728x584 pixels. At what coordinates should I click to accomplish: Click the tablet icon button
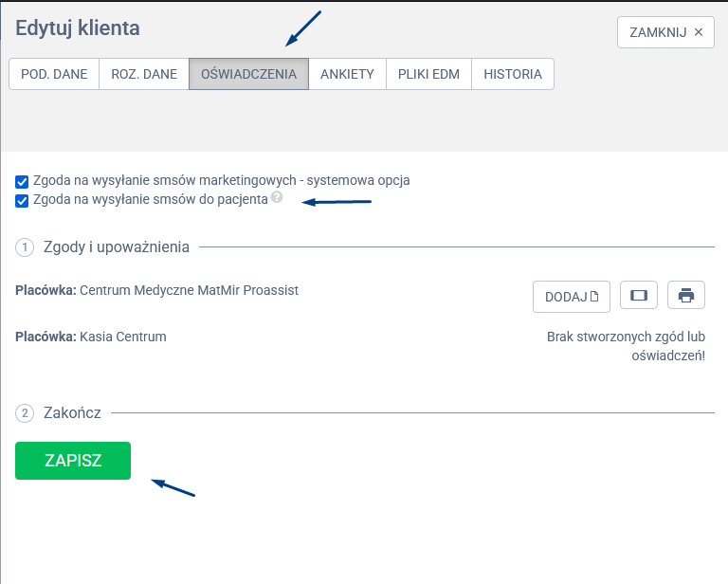tap(638, 296)
